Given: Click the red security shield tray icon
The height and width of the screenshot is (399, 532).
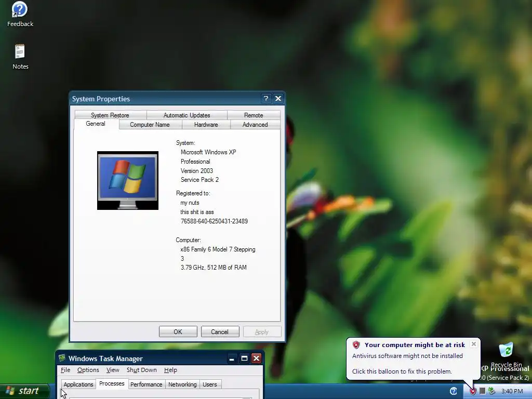Looking at the screenshot, I should (x=473, y=391).
